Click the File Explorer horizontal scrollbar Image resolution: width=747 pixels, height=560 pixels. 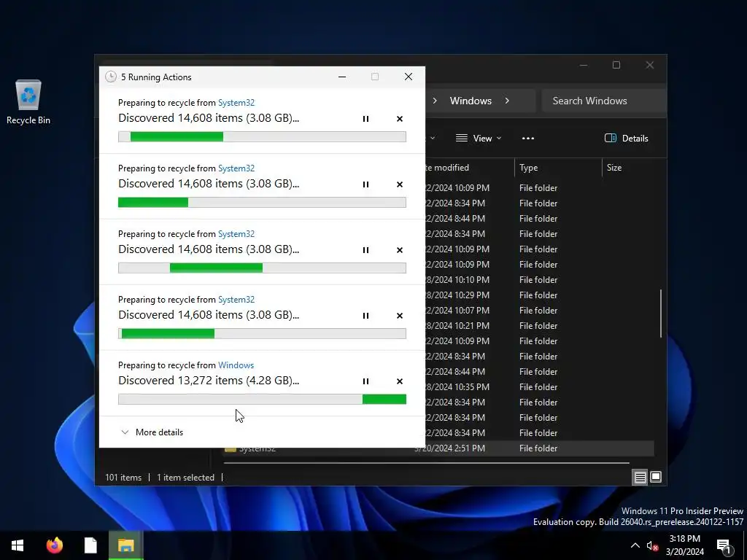[x=426, y=463]
